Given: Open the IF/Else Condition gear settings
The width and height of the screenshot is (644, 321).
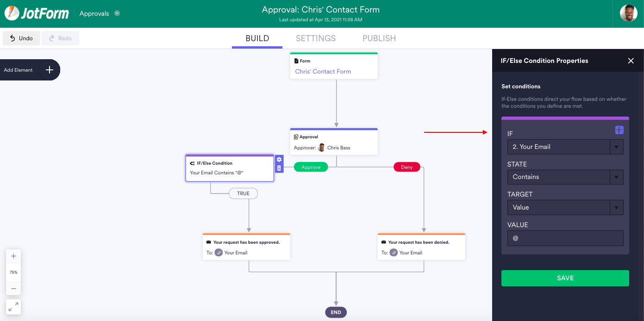Looking at the screenshot, I should coord(279,160).
